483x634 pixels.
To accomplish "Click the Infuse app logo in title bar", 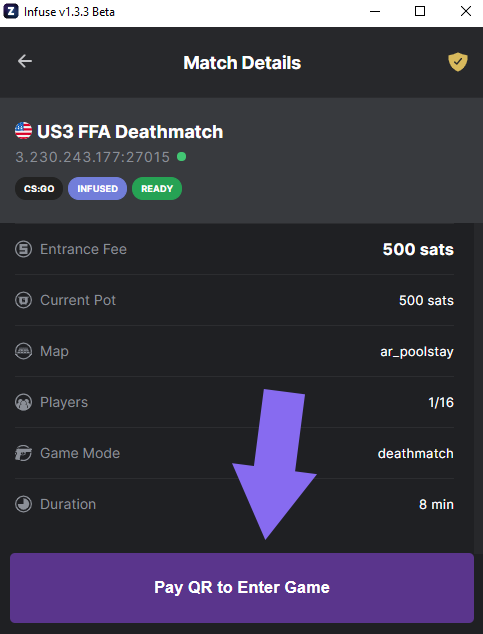I will [x=11, y=11].
